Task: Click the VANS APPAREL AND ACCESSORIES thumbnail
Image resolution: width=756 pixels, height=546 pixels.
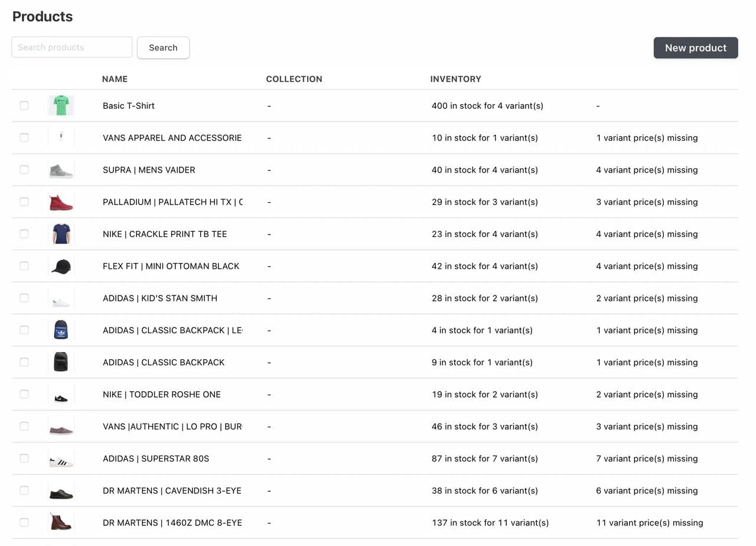Action: point(61,138)
